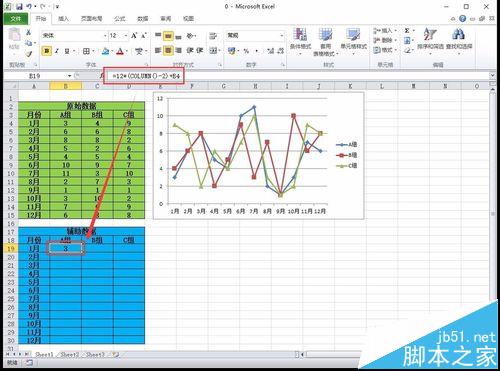Redo the last undone action

[x=43, y=6]
